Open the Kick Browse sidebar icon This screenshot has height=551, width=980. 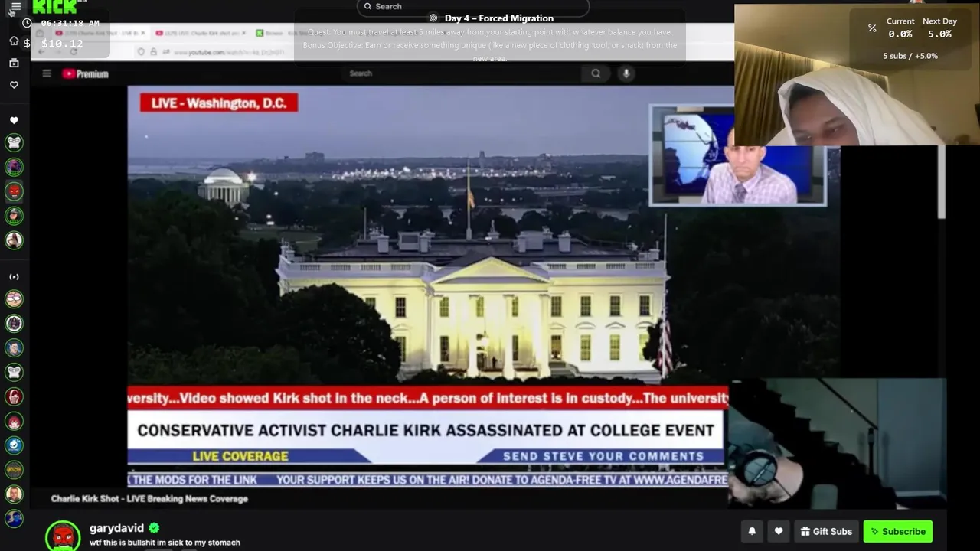tap(14, 63)
